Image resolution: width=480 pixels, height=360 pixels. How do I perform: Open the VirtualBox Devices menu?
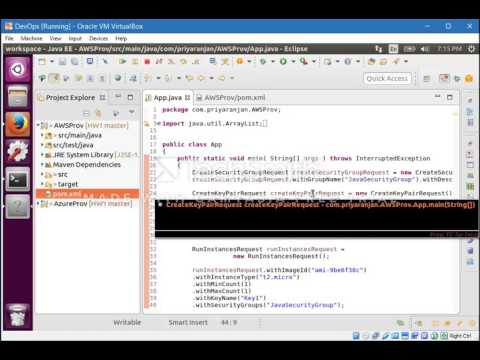tap(99, 38)
